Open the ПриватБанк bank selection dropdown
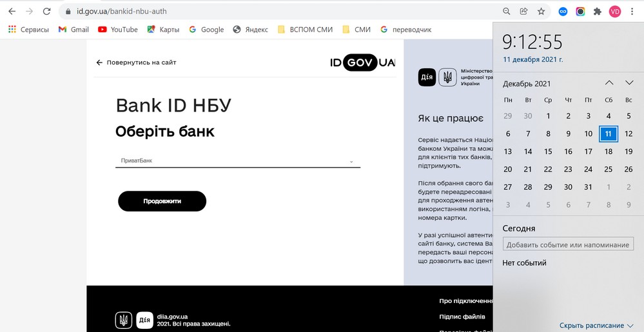644x332 pixels. (x=238, y=161)
